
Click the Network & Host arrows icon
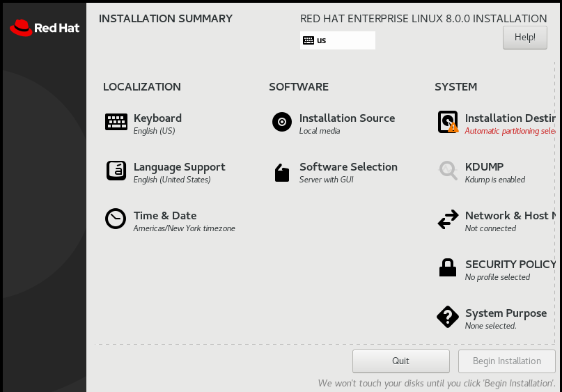click(x=448, y=219)
